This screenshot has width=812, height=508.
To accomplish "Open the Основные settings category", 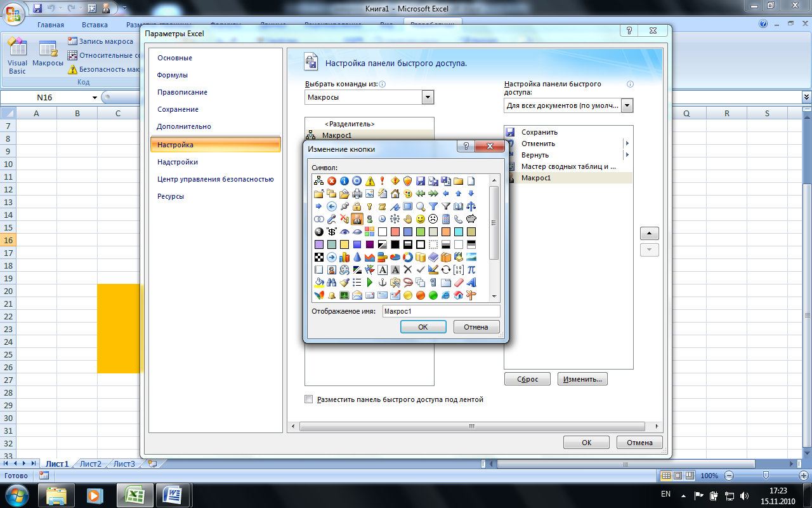I will (174, 58).
